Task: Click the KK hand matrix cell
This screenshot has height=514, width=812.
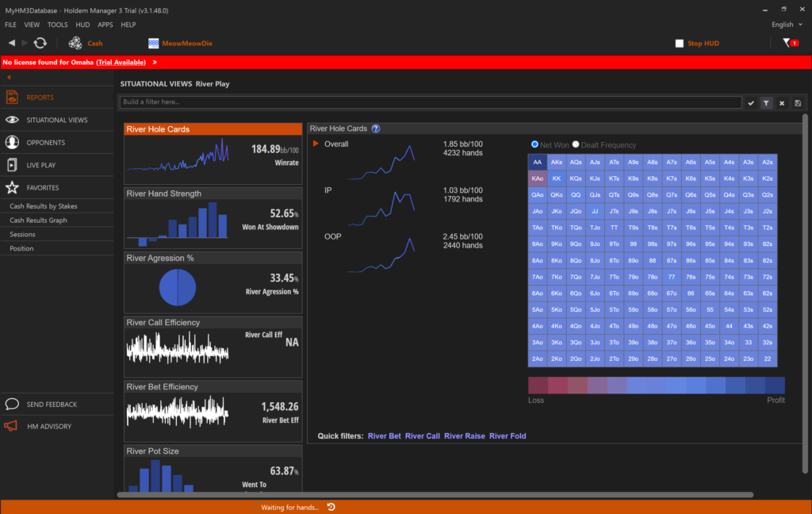Action: 557,178
